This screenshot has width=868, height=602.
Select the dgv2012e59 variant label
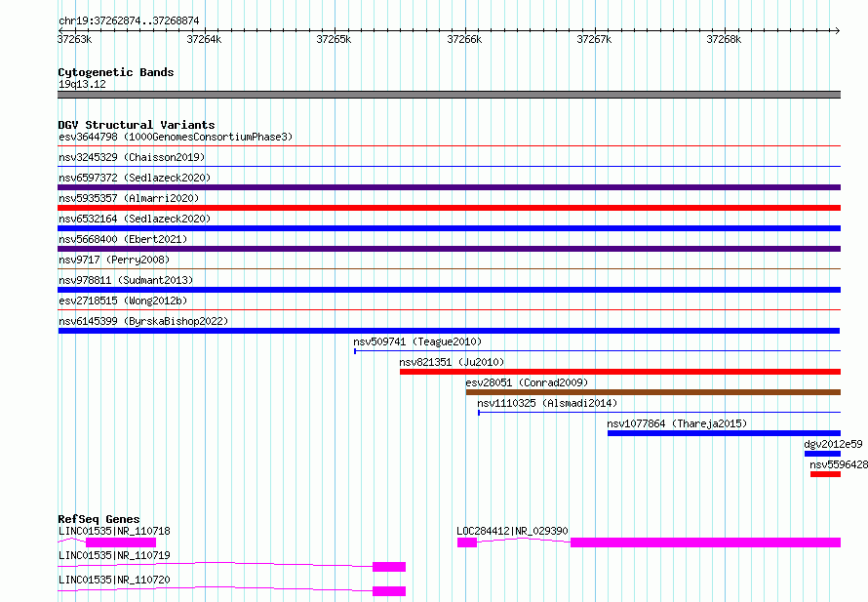[833, 444]
